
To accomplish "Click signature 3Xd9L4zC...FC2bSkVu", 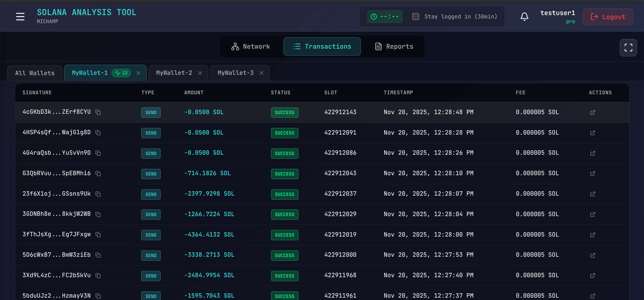I will click(x=57, y=275).
